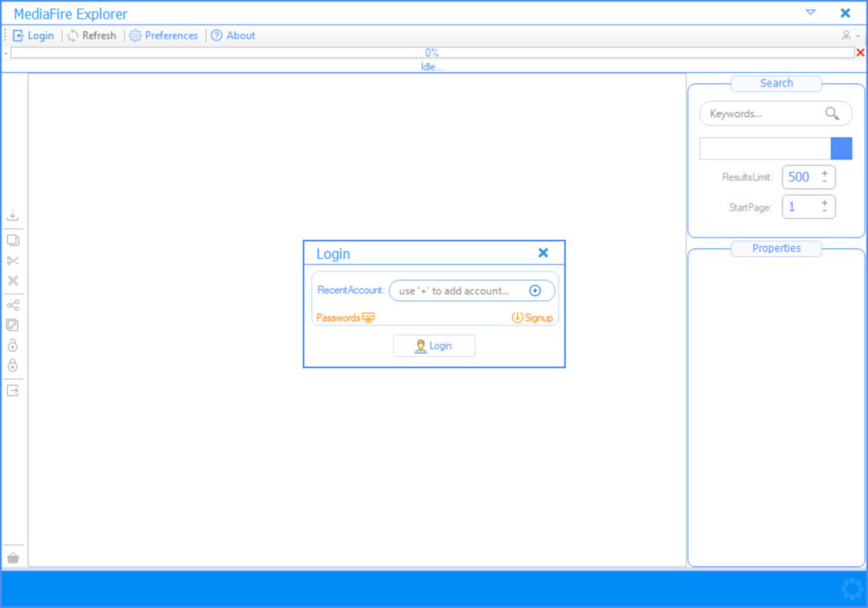Screen dimensions: 868x608
Task: Click the gear icon in the bottom status bar
Action: (852, 588)
